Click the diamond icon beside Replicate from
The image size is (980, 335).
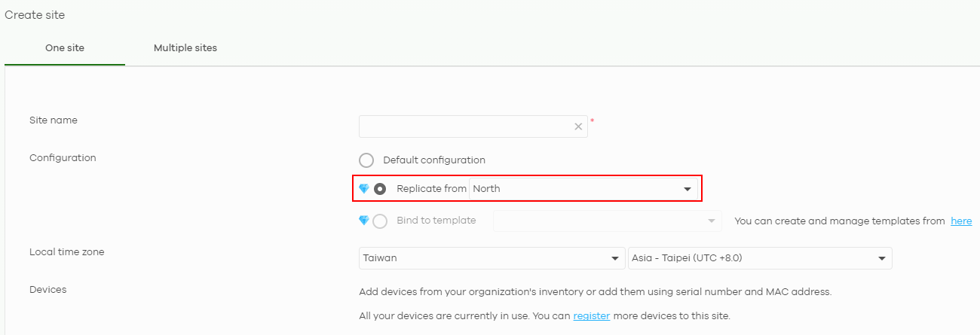click(x=364, y=189)
